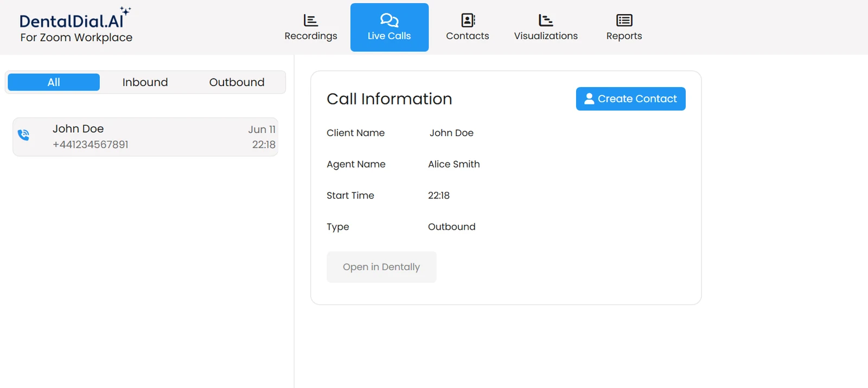Click the phone call icon beside John Doe
The width and height of the screenshot is (868, 388).
click(x=23, y=135)
